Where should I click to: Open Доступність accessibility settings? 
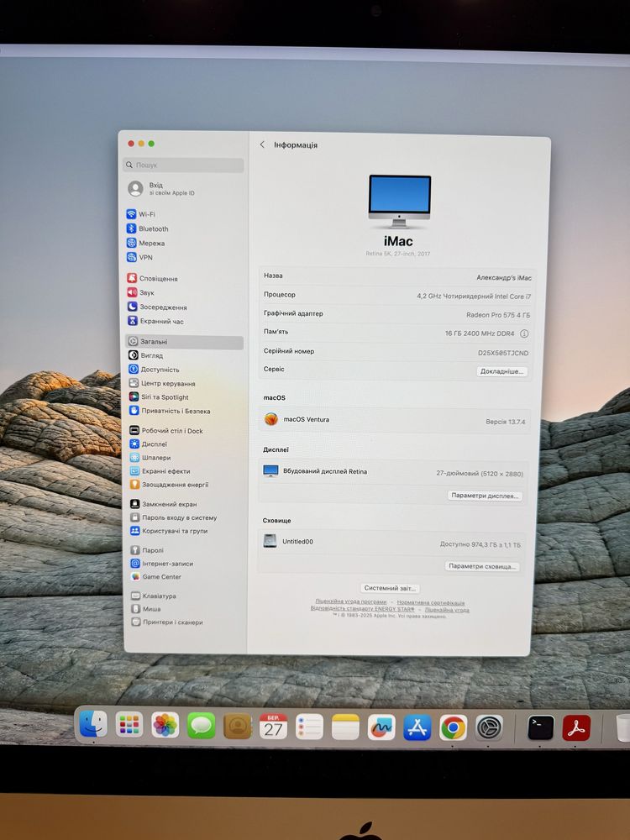(154, 370)
